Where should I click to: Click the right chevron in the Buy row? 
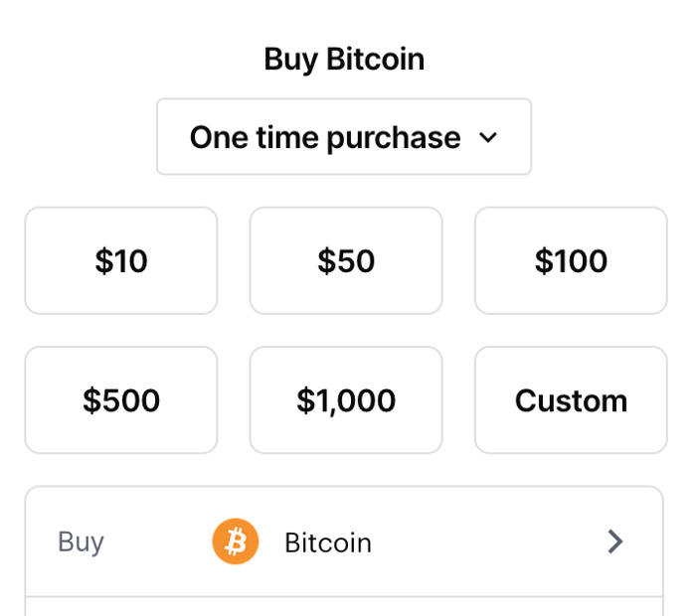point(615,541)
